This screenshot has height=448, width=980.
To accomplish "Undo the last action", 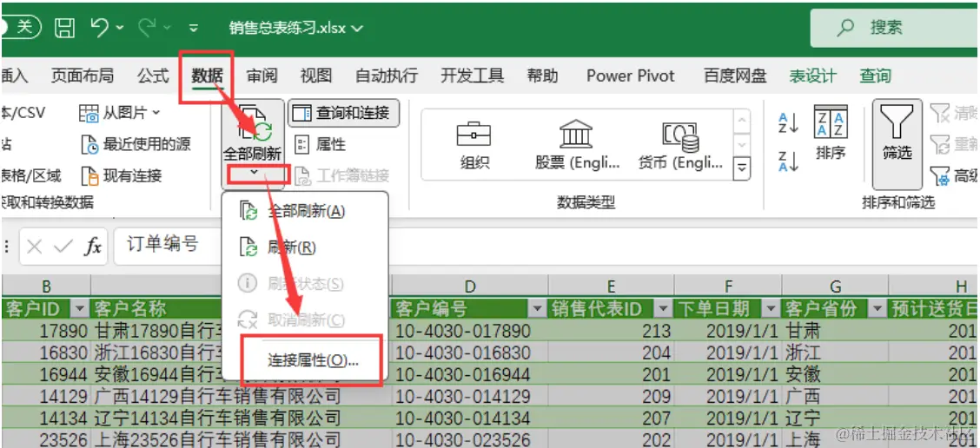I will click(x=100, y=28).
